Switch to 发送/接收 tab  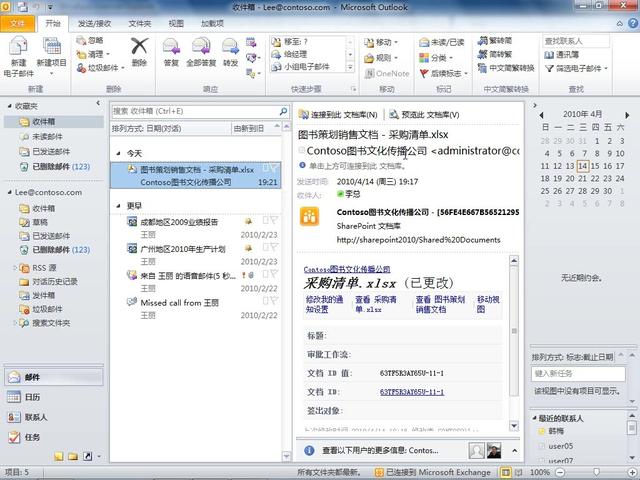tap(94, 24)
